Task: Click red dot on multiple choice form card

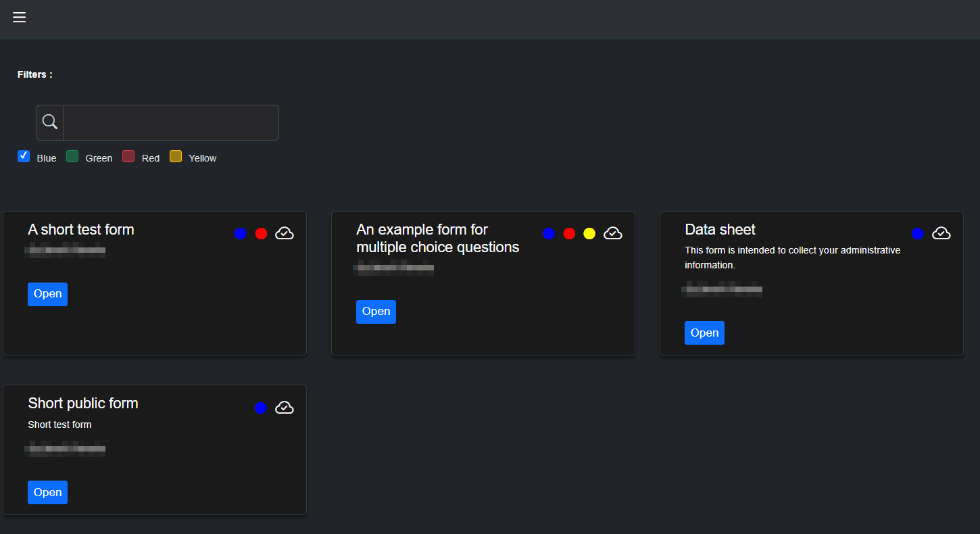Action: click(x=569, y=233)
